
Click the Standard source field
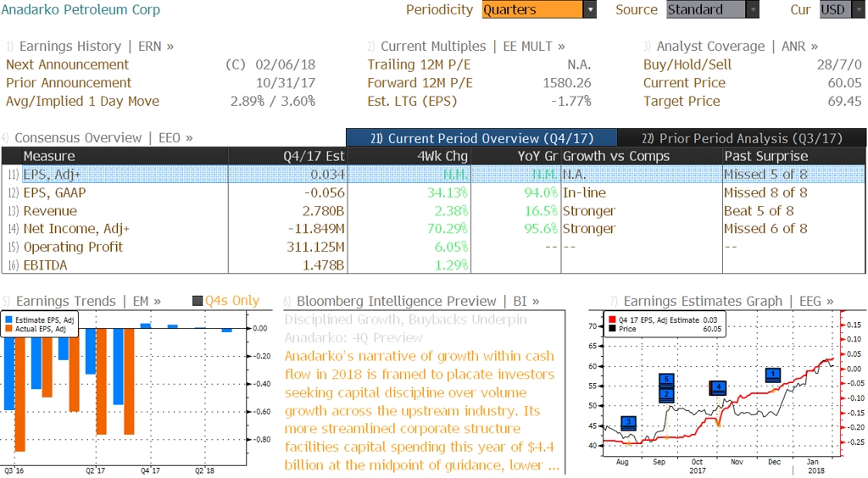706,9
